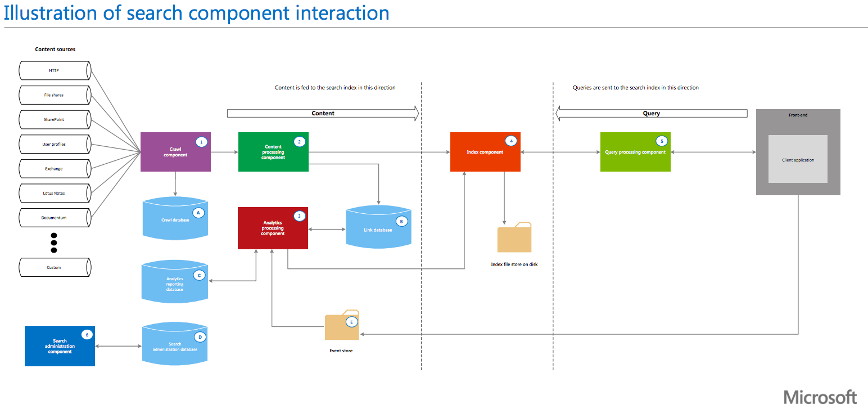Select the circled letter B marker

coord(401,222)
